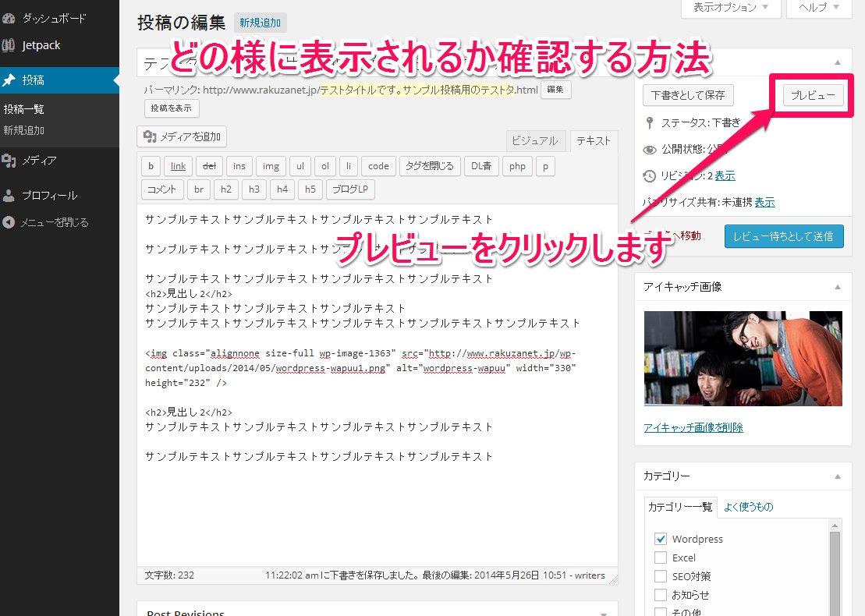Click the ul list quicktag
Viewport: 865px width, 616px height.
click(300, 166)
